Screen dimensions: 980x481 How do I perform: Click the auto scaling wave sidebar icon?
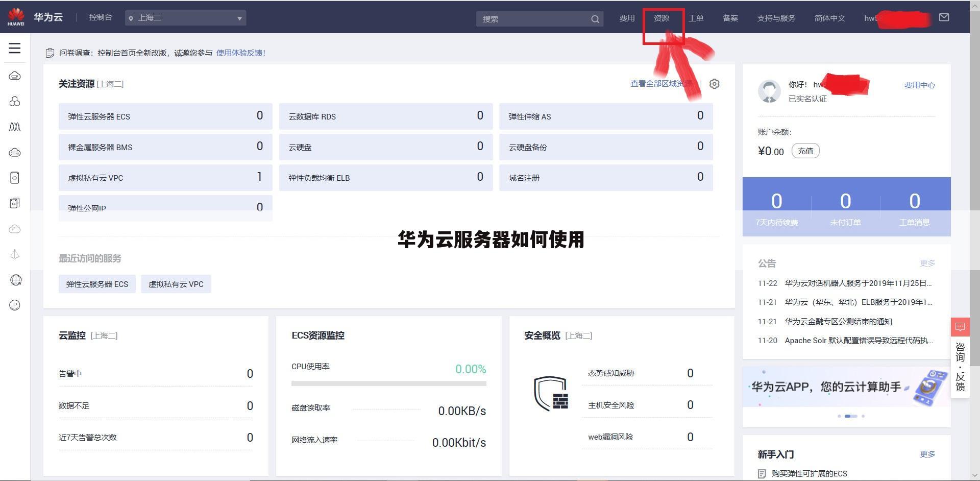click(15, 127)
